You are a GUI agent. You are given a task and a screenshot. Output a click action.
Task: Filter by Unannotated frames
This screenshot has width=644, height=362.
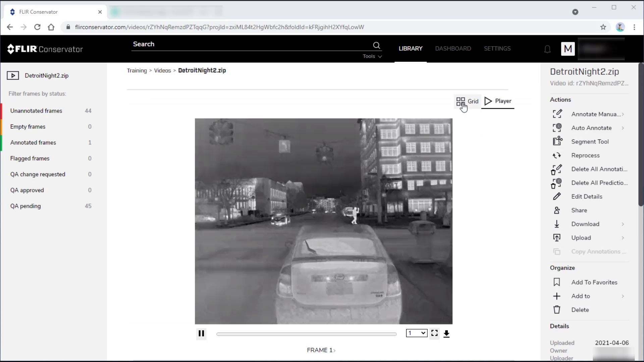click(36, 111)
